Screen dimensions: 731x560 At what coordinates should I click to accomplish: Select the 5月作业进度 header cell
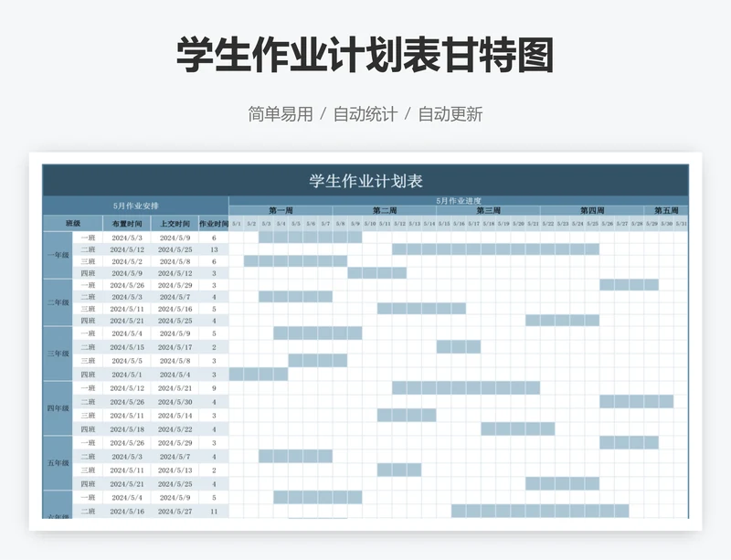(459, 200)
